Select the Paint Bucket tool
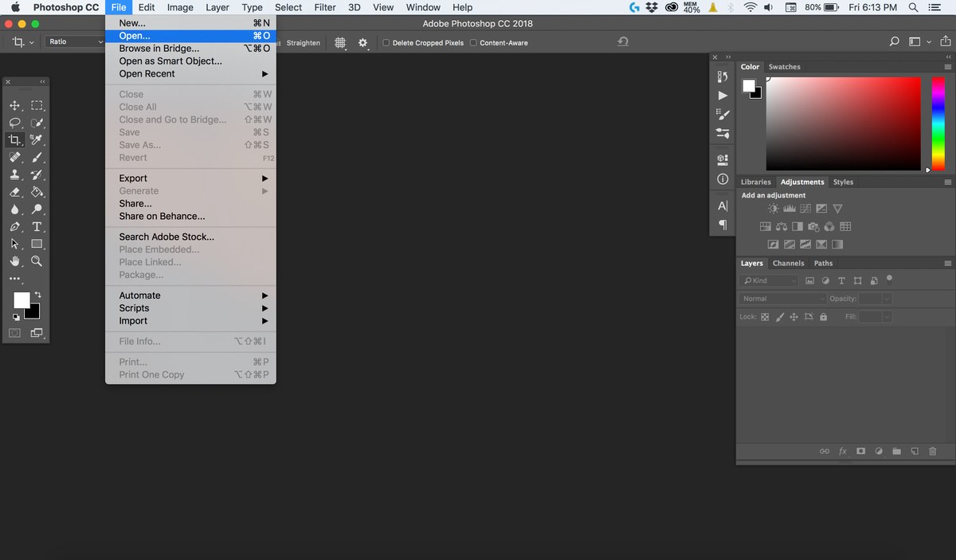This screenshot has width=956, height=560. point(37,192)
